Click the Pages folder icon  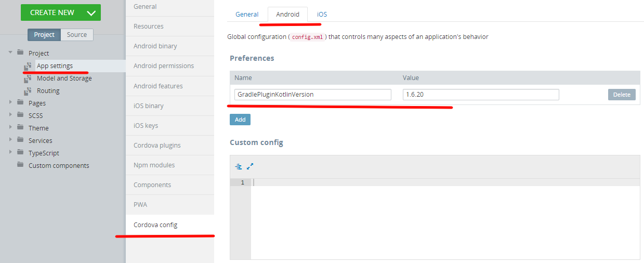tap(20, 102)
